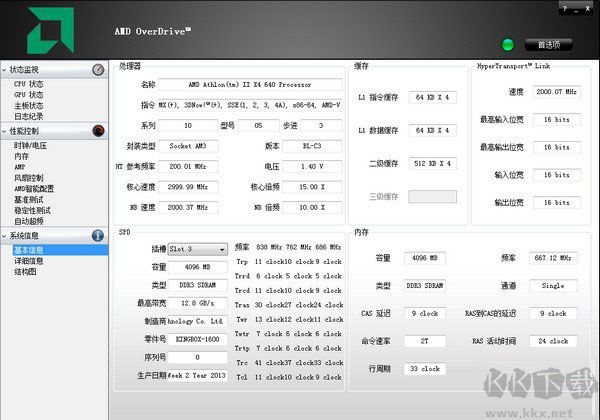This screenshot has width=600, height=420.
Task: Open the Slot 3 dropdown in SPD
Action: (197, 249)
